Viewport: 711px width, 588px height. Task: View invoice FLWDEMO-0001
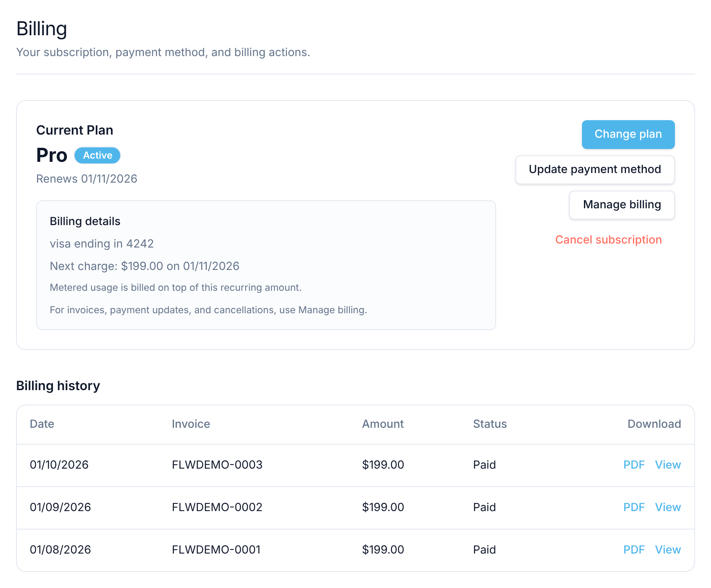pos(668,550)
